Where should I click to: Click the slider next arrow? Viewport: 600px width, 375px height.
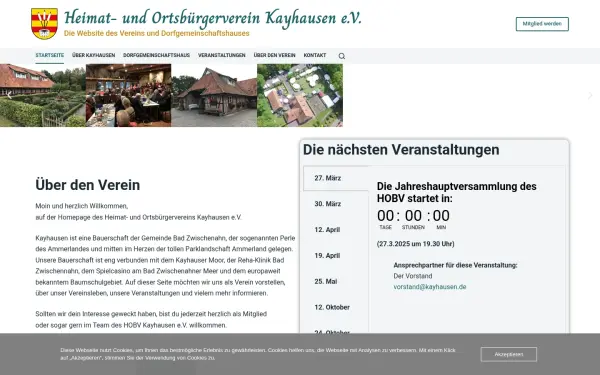click(x=590, y=95)
